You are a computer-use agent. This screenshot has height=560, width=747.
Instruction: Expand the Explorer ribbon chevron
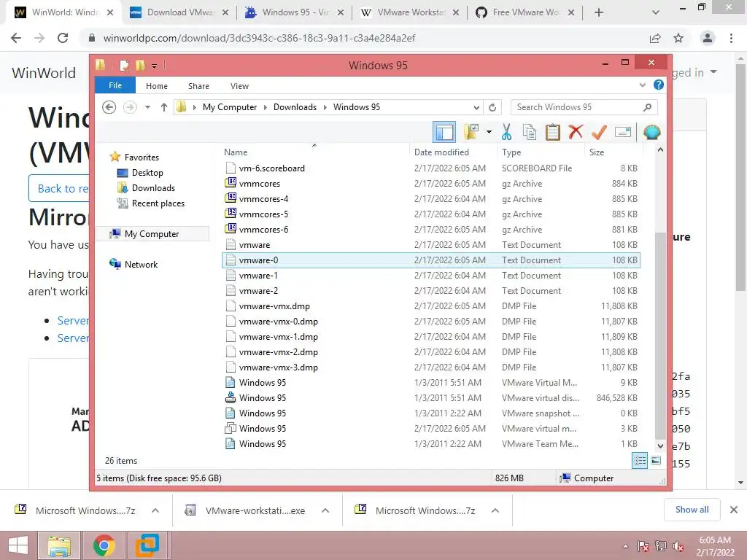(642, 85)
